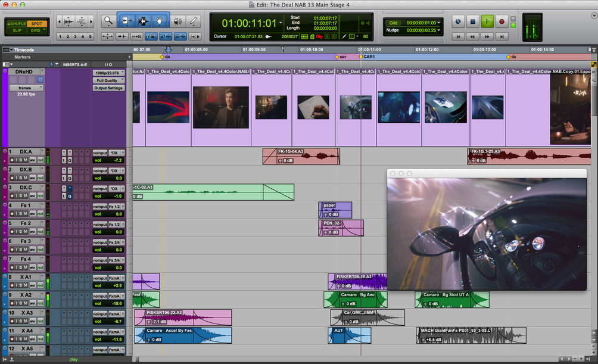Click Output Settings button
The height and width of the screenshot is (364, 598).
108,88
